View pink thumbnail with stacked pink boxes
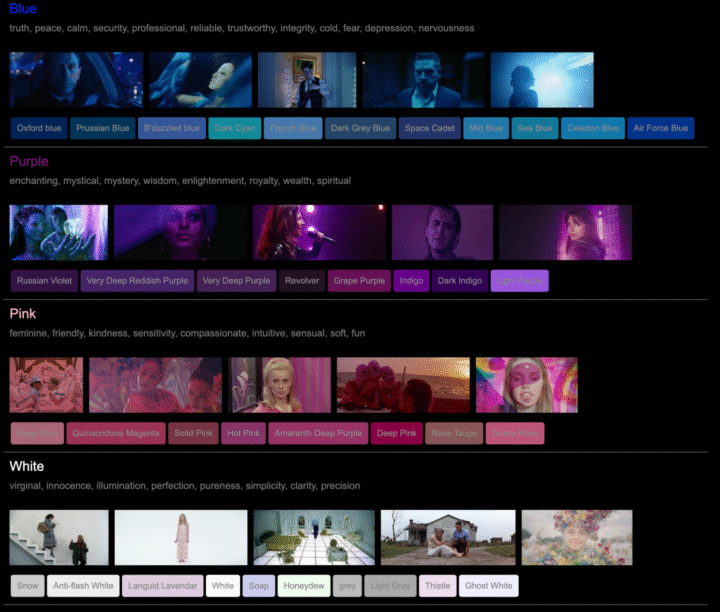 [46, 385]
